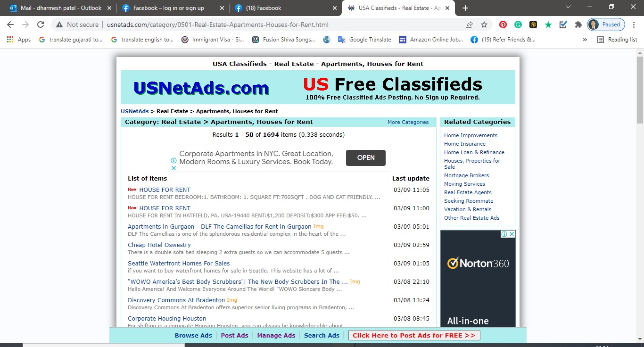Open Apartments in Gurgaon DLF Camellias listing

[219, 226]
